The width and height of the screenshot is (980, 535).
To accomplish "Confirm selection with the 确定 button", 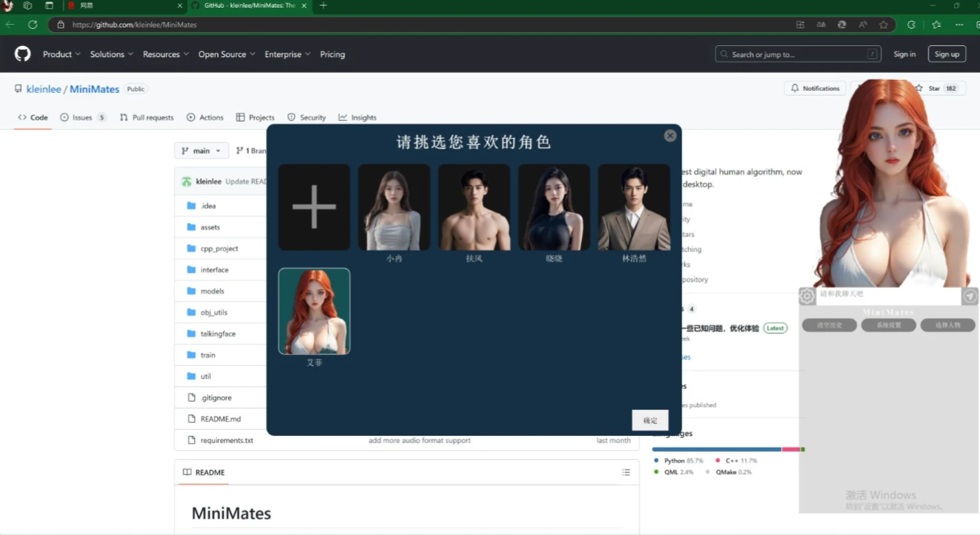I will (650, 420).
